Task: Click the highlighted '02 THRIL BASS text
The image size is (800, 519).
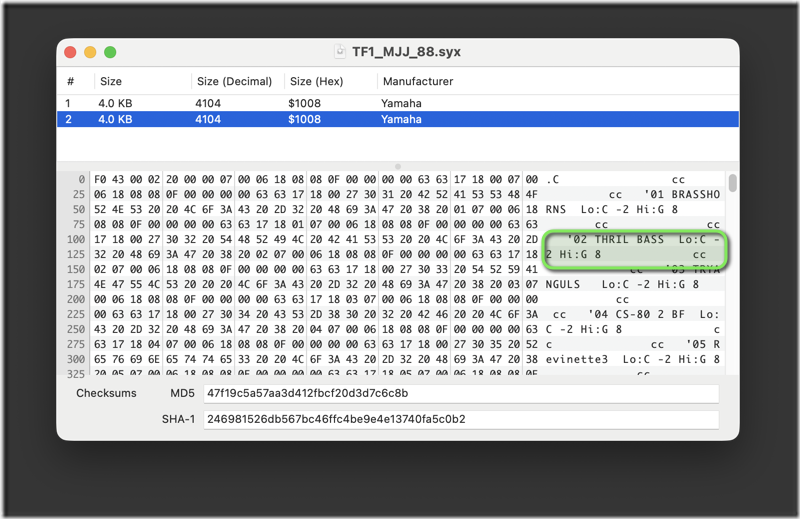Action: point(615,240)
